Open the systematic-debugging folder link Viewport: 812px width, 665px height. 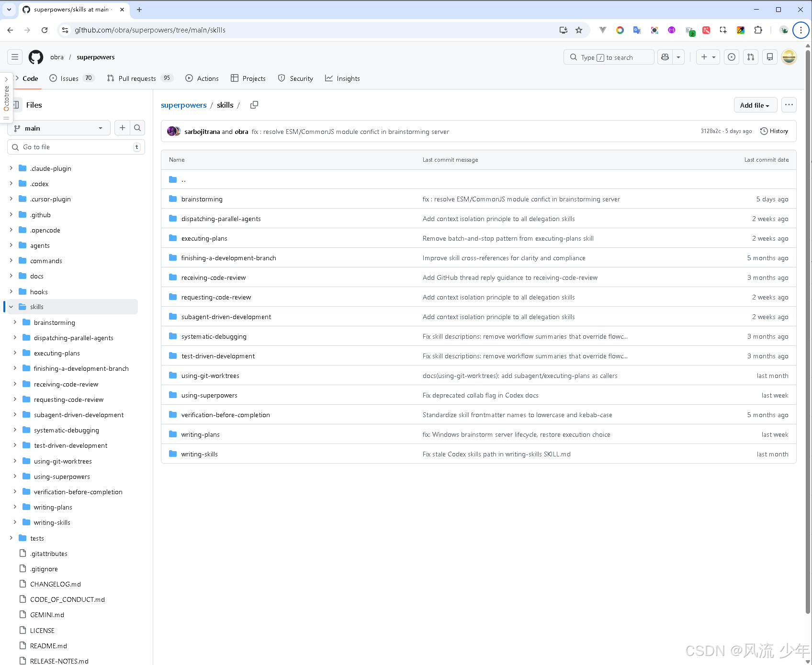pyautogui.click(x=214, y=336)
